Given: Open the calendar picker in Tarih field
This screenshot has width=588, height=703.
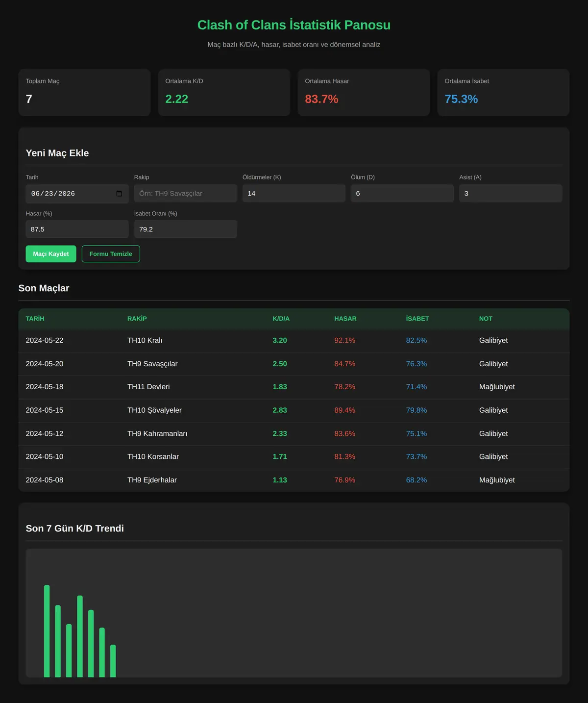Looking at the screenshot, I should coord(119,194).
